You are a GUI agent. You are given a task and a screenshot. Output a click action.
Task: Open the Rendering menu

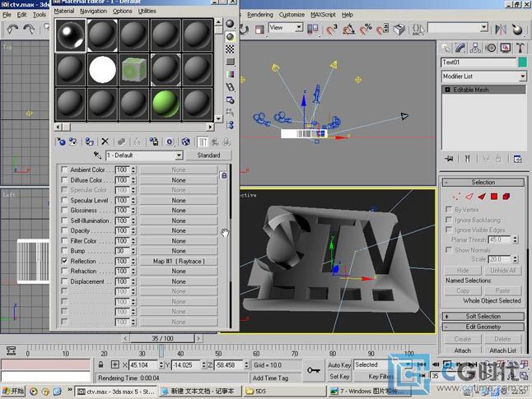pos(260,15)
